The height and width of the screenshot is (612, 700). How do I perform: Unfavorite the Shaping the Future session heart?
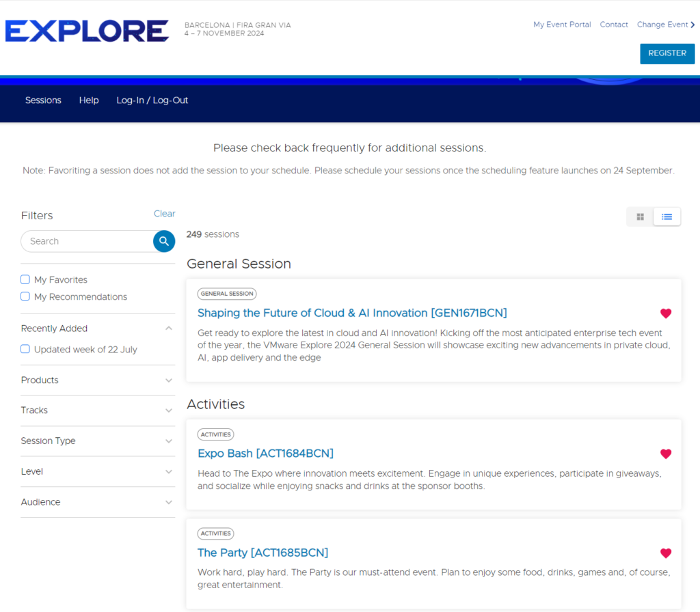[666, 314]
